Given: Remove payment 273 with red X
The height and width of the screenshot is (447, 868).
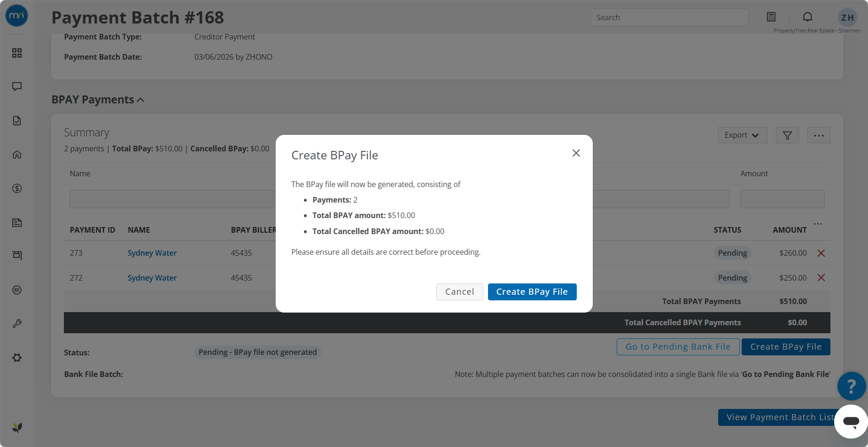Looking at the screenshot, I should point(821,253).
